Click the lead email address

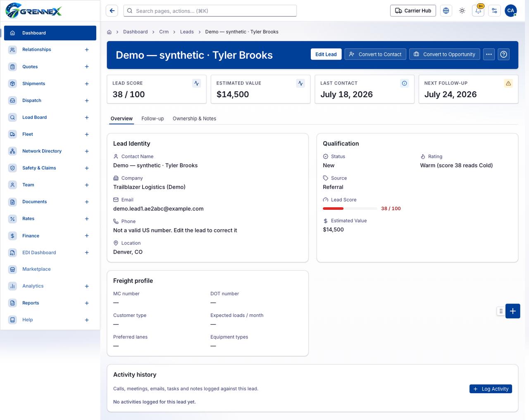click(x=158, y=209)
